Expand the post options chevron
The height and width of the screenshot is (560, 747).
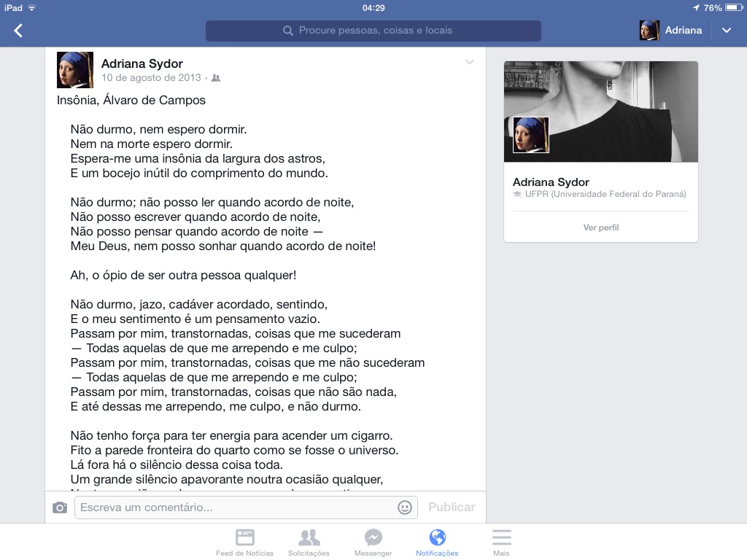pyautogui.click(x=470, y=62)
